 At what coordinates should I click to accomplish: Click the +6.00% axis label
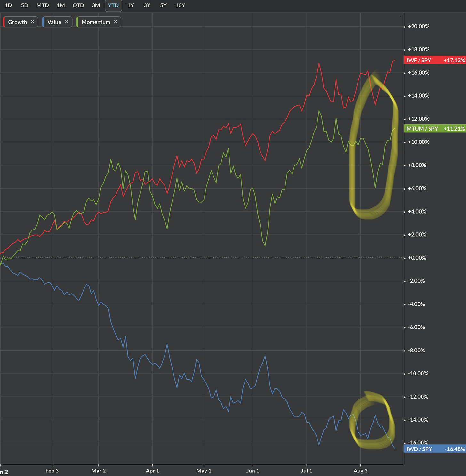point(417,189)
